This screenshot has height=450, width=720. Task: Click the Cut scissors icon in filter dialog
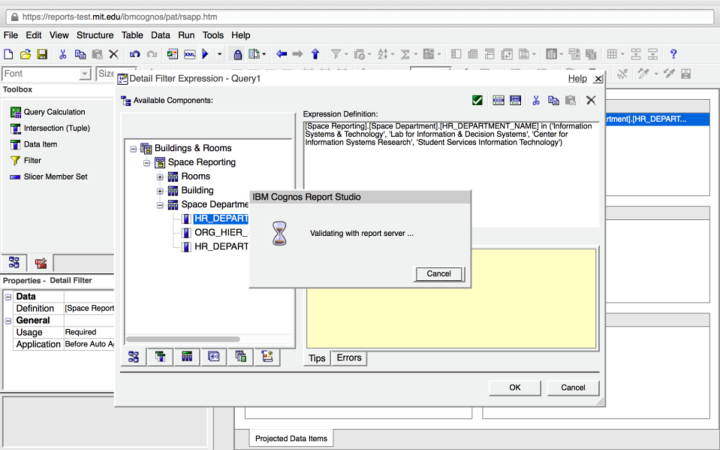(536, 100)
